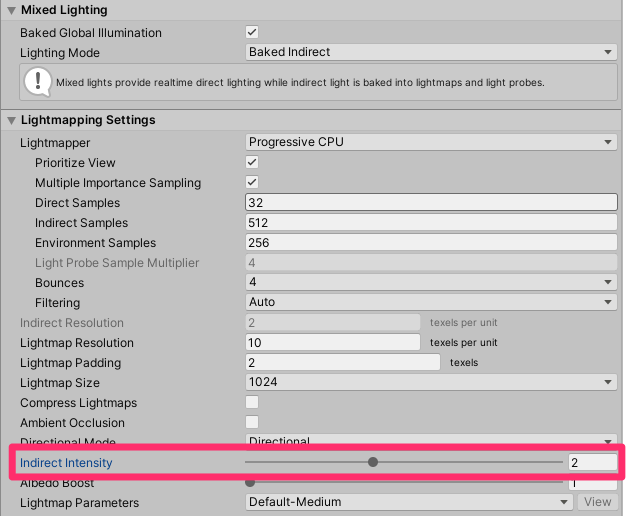Click the Lightmap Resolution field
This screenshot has width=626, height=516.
click(x=333, y=342)
